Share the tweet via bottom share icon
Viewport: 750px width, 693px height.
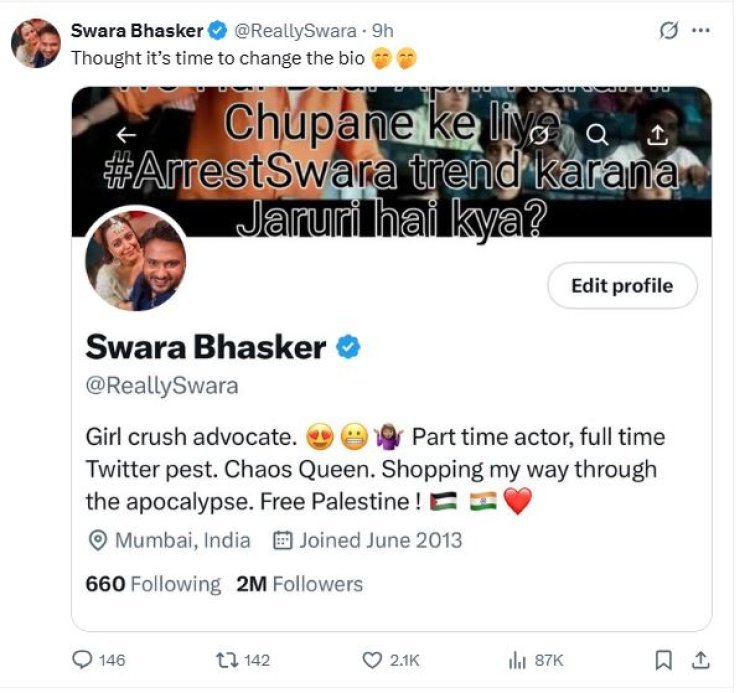[x=701, y=660]
